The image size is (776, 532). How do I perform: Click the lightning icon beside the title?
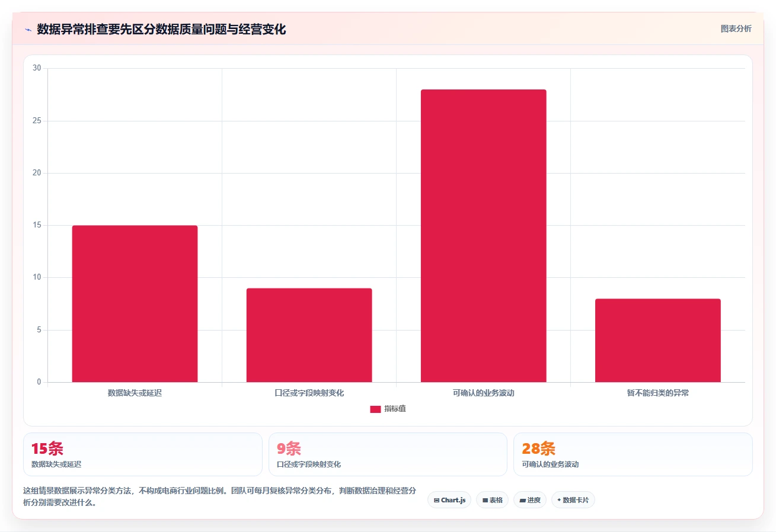(28, 30)
